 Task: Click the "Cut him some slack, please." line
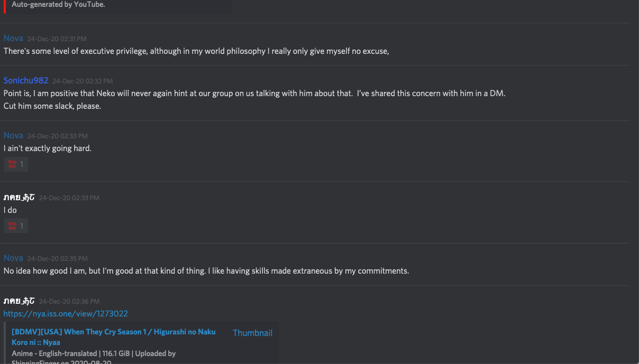point(52,106)
